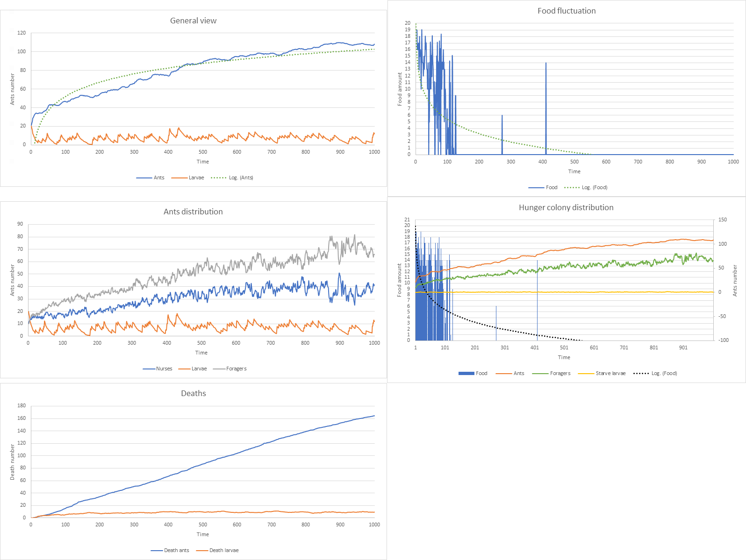
Task: Click 'Food amount' axis title in Hunger colony chart
Action: [399, 280]
